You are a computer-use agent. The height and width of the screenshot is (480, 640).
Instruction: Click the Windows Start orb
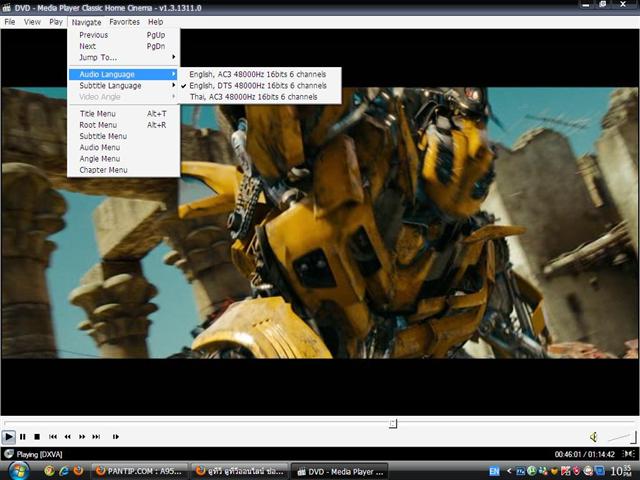(18, 471)
